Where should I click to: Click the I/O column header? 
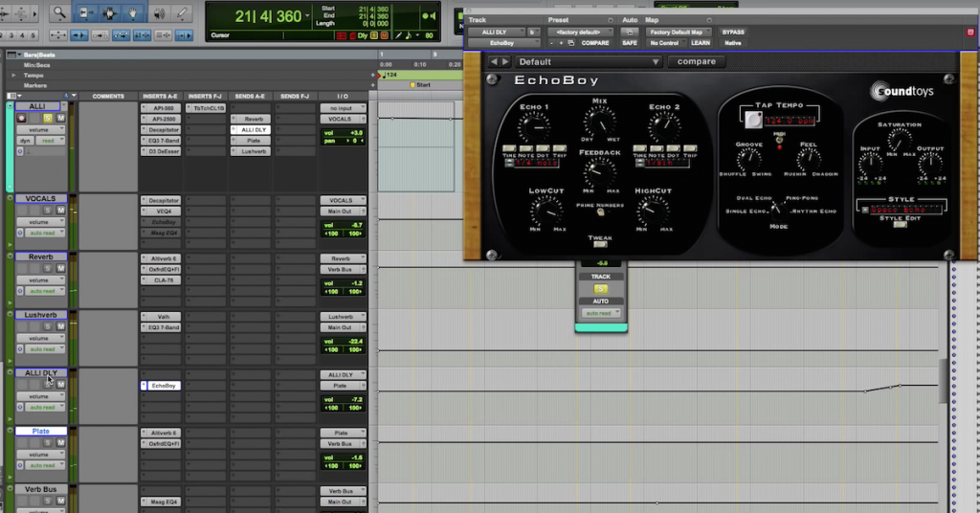point(343,97)
